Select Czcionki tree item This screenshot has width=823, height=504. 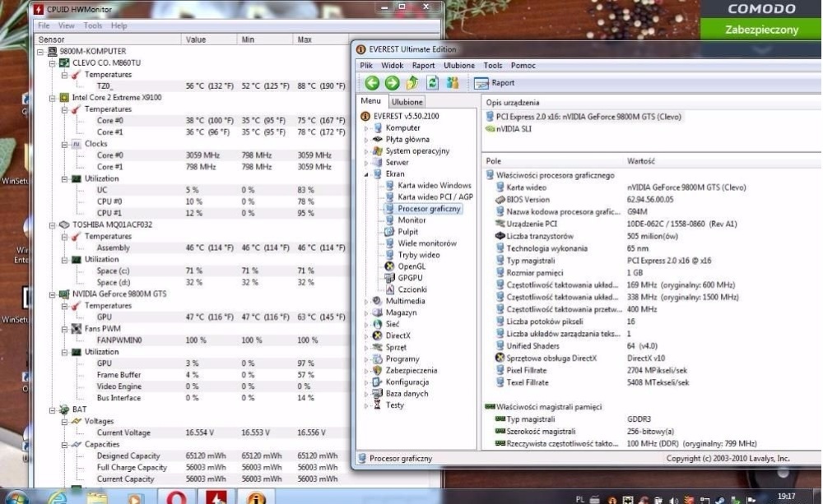point(412,289)
